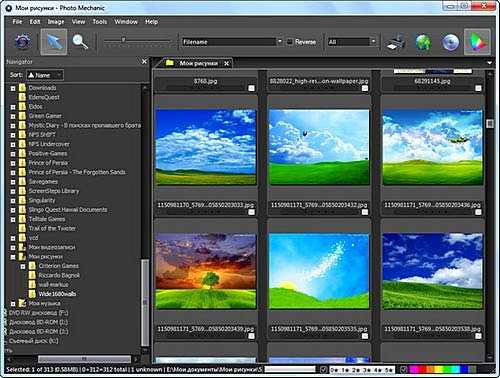Open the camera ingest lens icon
This screenshot has width=500, height=378.
pyautogui.click(x=23, y=42)
